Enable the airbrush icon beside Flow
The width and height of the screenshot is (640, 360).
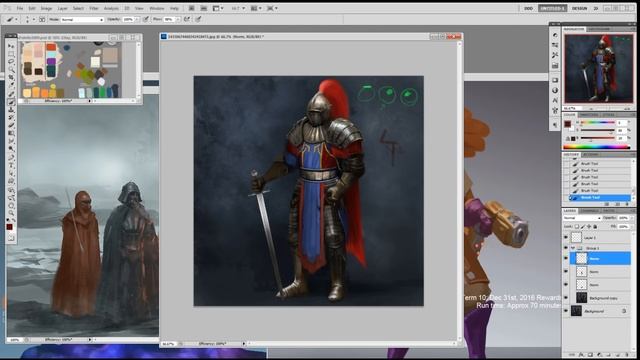pos(187,19)
